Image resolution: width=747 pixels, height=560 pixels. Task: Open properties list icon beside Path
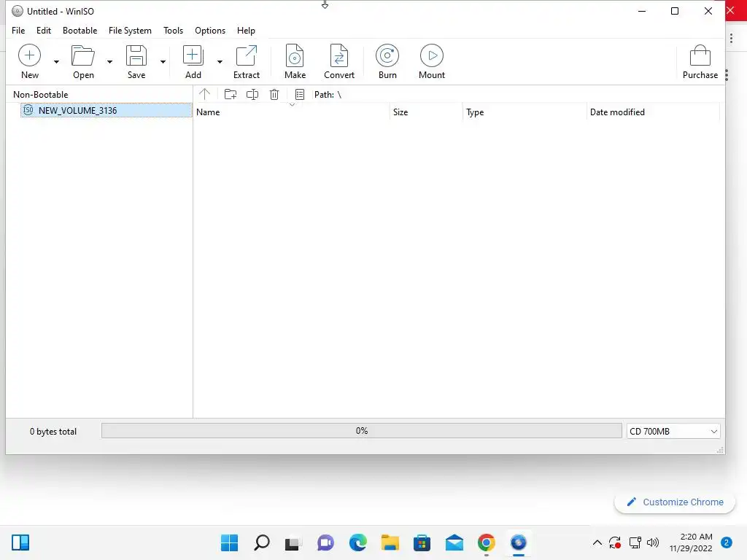click(300, 94)
